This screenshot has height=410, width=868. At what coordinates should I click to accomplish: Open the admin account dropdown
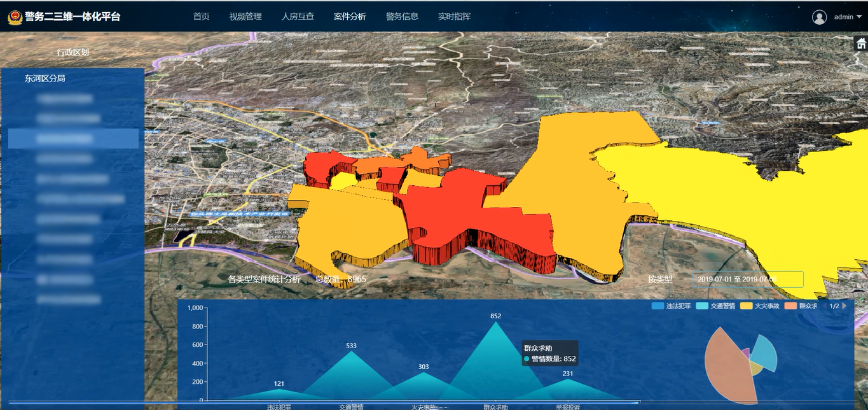[859, 17]
